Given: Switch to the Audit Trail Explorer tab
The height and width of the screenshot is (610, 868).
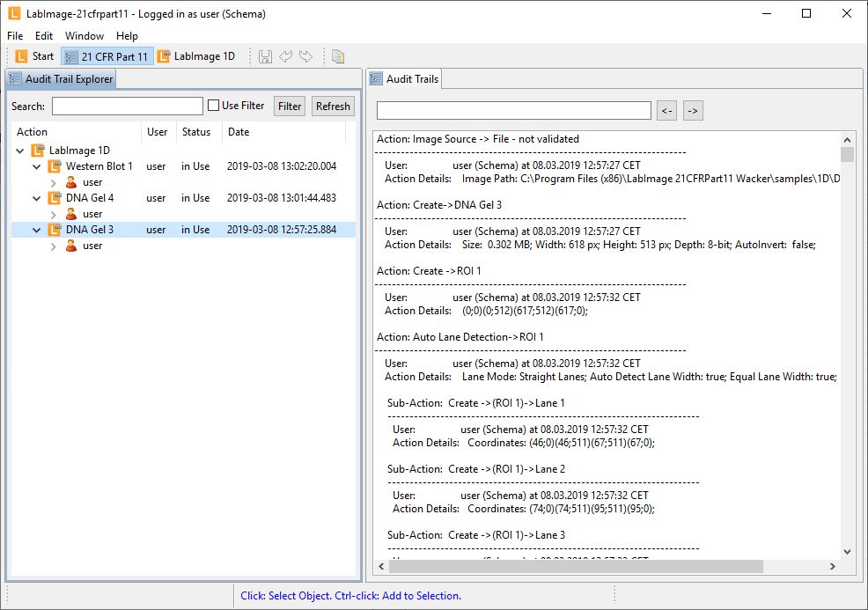Looking at the screenshot, I should 61,79.
